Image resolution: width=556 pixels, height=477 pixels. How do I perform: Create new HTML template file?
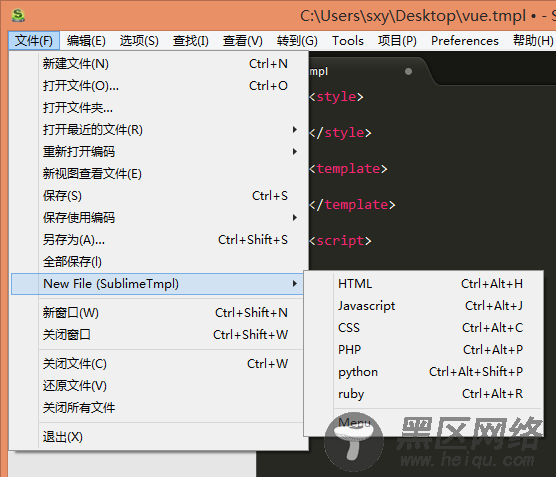click(x=423, y=284)
